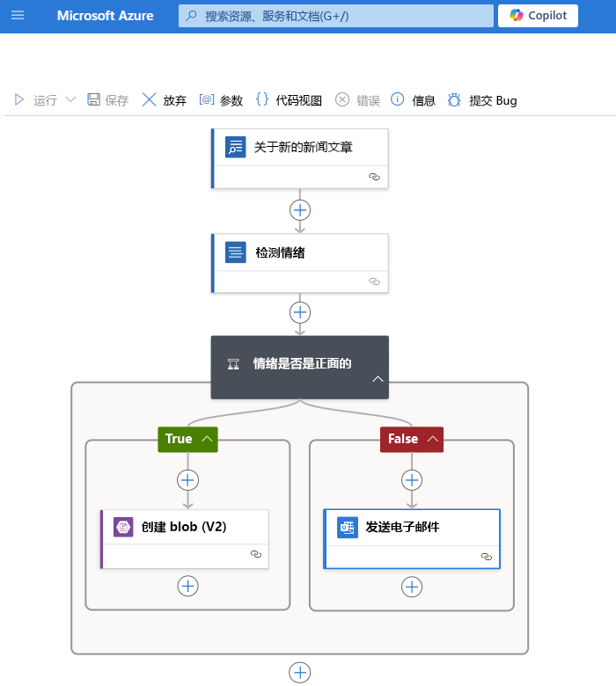
Task: Click connection link icon on 发送电子邮件 card
Action: pyautogui.click(x=487, y=557)
